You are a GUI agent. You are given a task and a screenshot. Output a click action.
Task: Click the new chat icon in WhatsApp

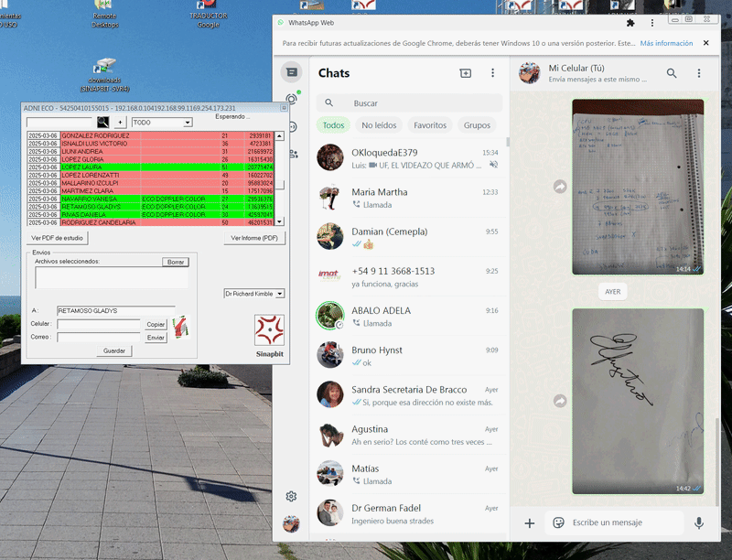pos(465,73)
